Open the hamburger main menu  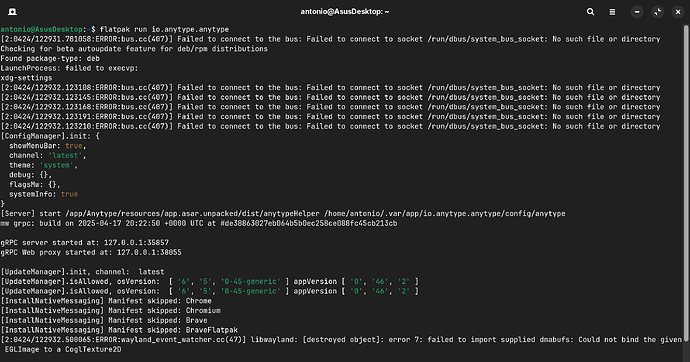[x=612, y=12]
